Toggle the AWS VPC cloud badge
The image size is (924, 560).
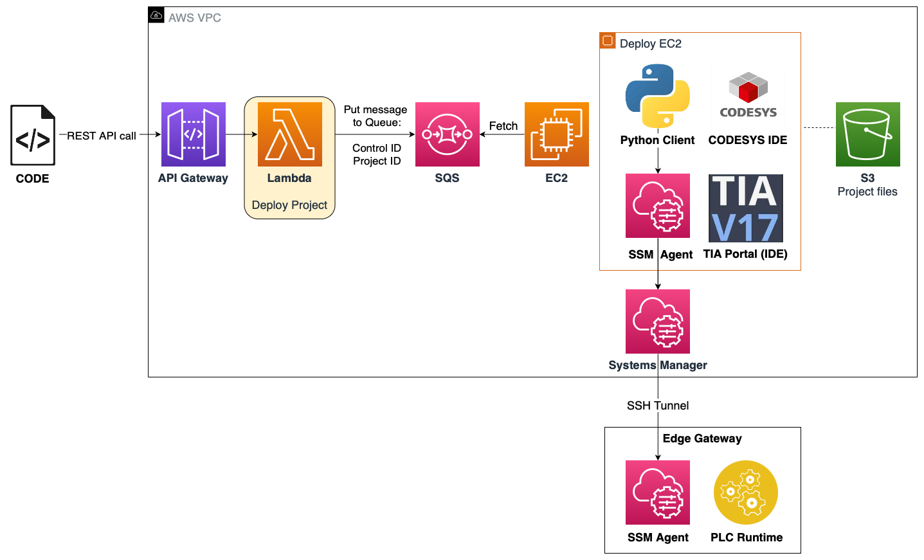pyautogui.click(x=156, y=15)
